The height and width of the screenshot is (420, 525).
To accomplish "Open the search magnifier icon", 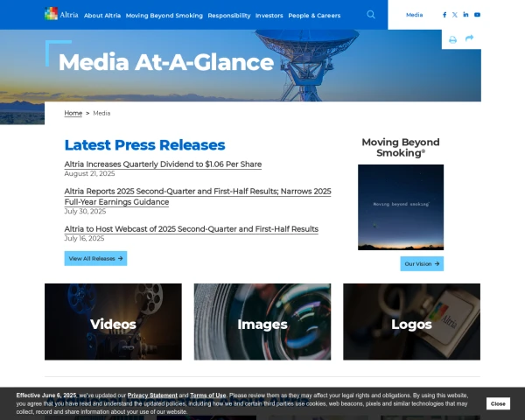I will [371, 14].
